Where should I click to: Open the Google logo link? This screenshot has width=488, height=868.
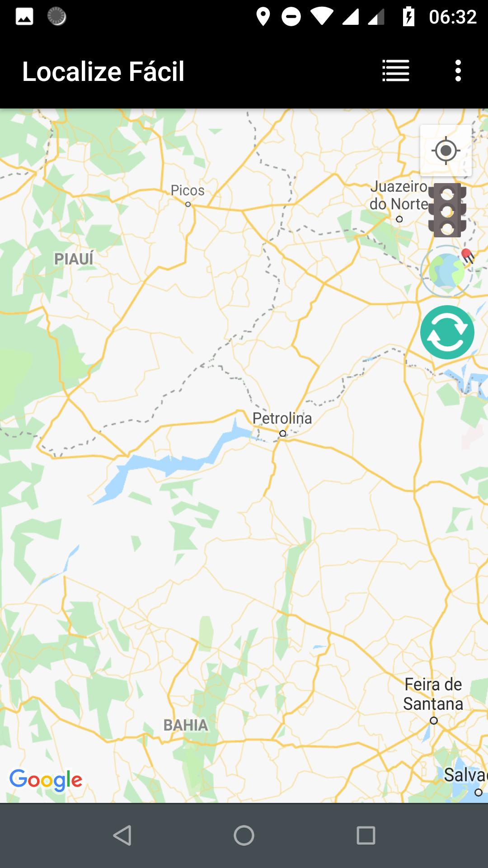coord(46,780)
